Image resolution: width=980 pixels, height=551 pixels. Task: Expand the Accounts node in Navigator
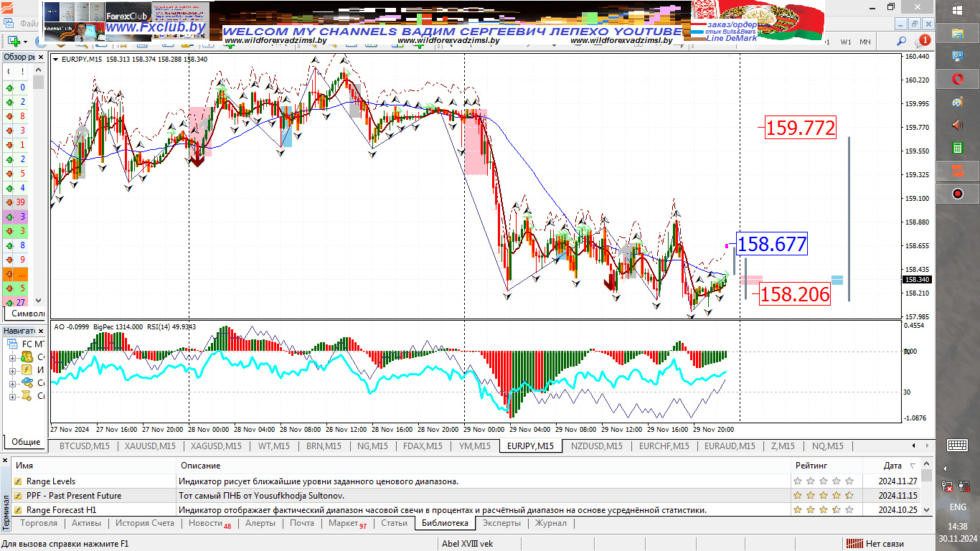[12, 357]
